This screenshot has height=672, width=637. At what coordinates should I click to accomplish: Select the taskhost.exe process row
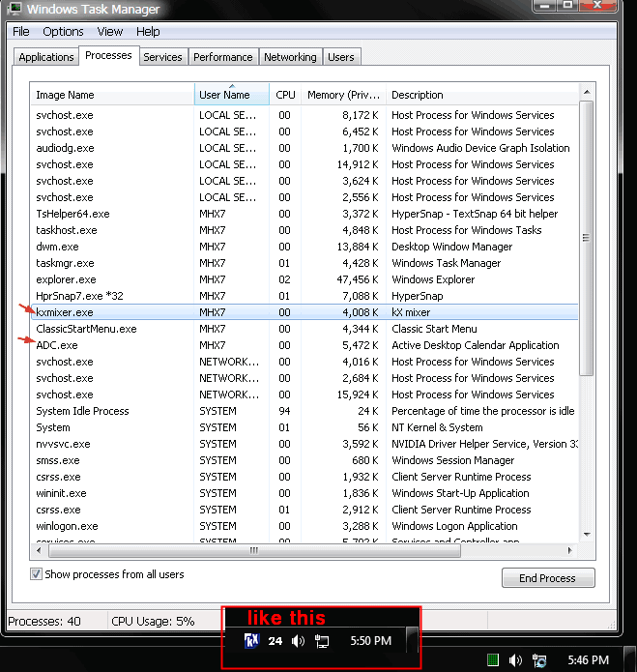tap(304, 230)
